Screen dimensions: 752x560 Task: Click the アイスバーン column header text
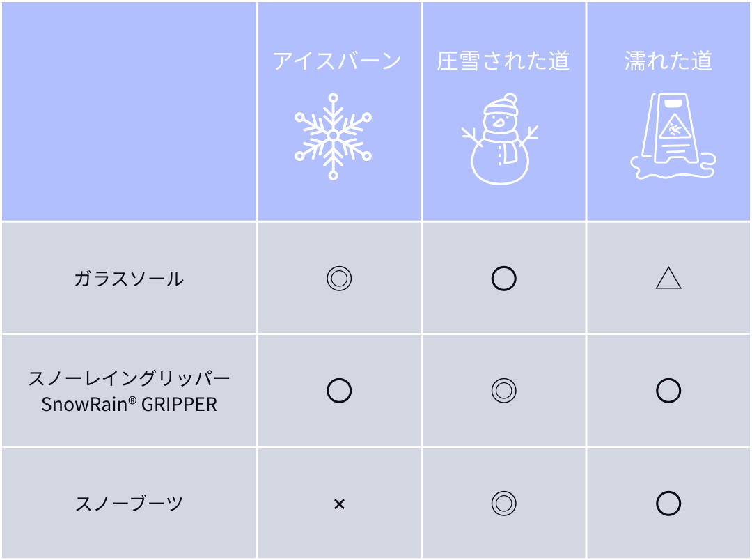point(338,61)
